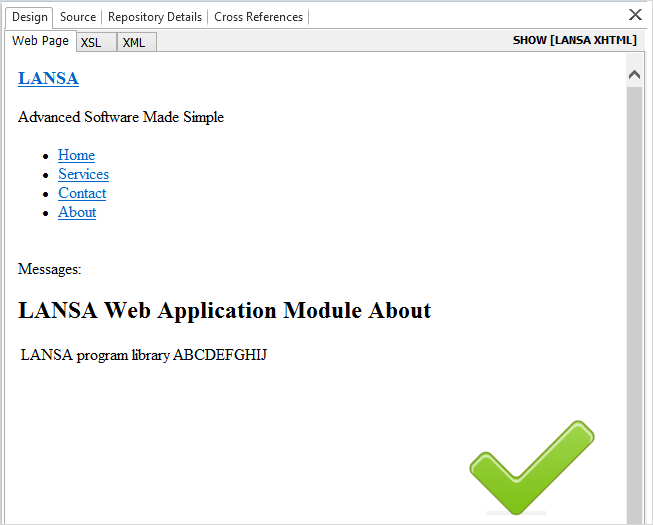653x525 pixels.
Task: Open the Services link
Action: point(83,174)
